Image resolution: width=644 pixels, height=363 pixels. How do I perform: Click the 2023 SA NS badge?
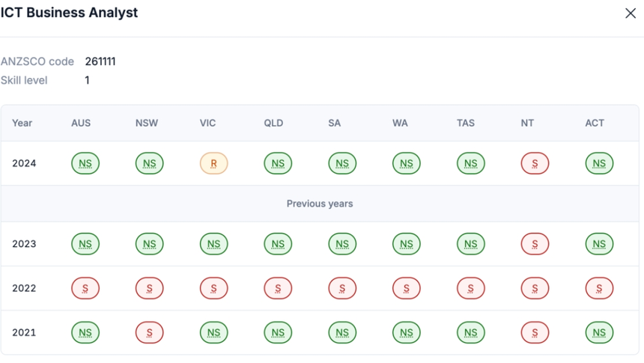[342, 244]
